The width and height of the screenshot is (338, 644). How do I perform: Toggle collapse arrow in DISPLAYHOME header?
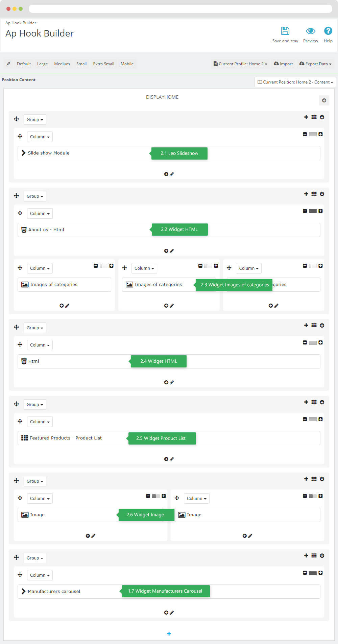click(x=324, y=100)
